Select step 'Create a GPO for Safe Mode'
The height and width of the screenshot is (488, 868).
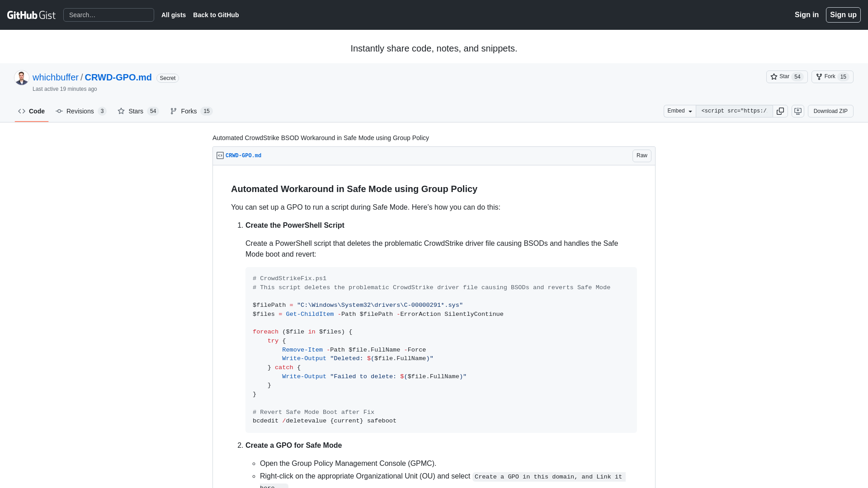pos(293,446)
